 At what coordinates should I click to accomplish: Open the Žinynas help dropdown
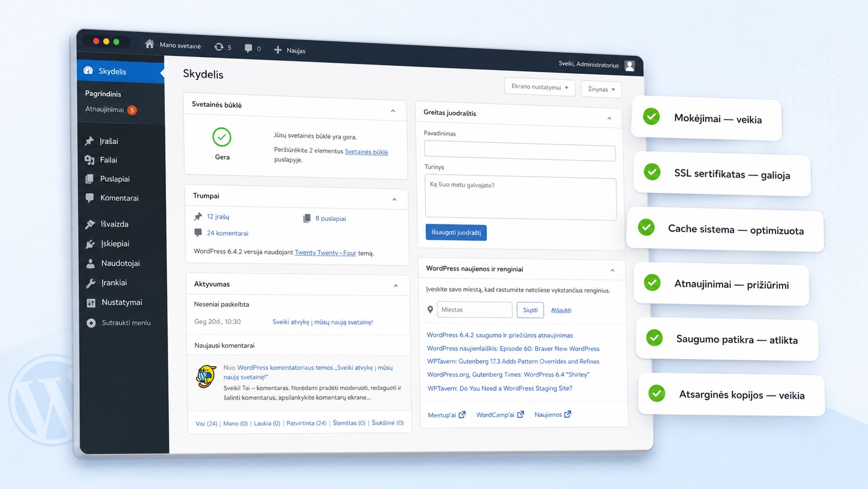point(601,89)
